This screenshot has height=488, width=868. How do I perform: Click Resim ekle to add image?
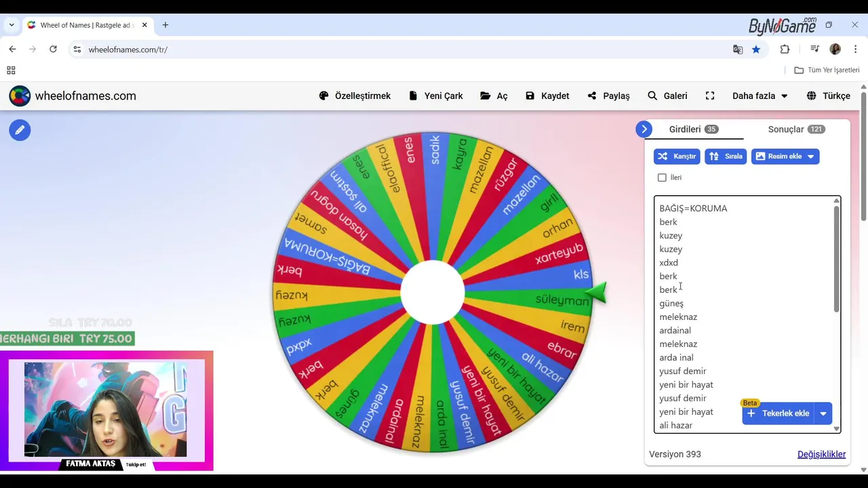point(778,157)
